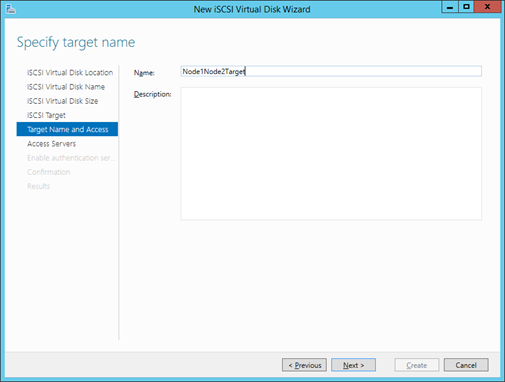Maximize the wizard window
Image resolution: width=505 pixels, height=382 pixels.
click(x=466, y=7)
